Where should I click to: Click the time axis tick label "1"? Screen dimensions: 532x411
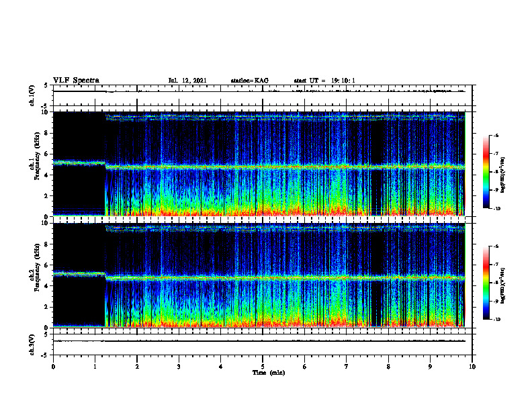pyautogui.click(x=95, y=367)
